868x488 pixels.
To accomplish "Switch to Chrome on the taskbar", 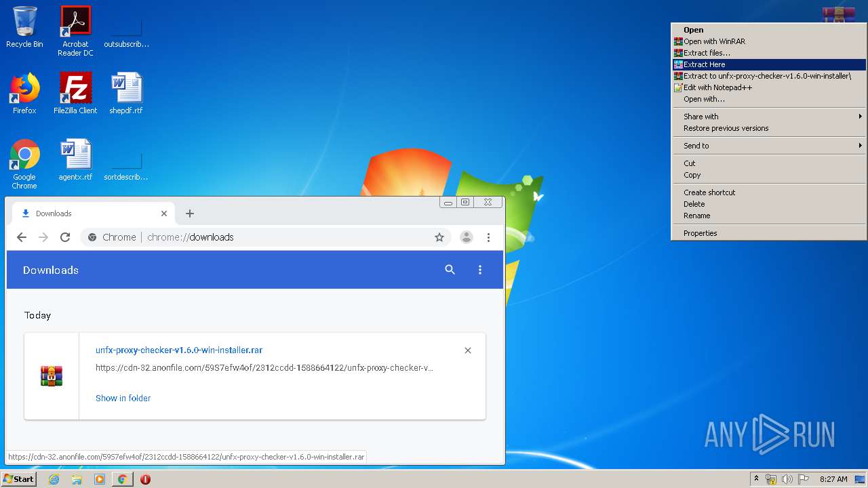I will (x=122, y=479).
